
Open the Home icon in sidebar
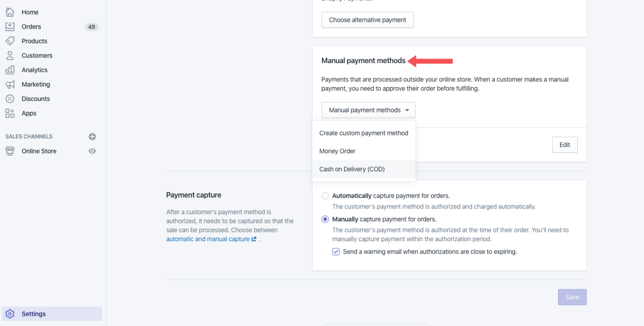click(10, 12)
